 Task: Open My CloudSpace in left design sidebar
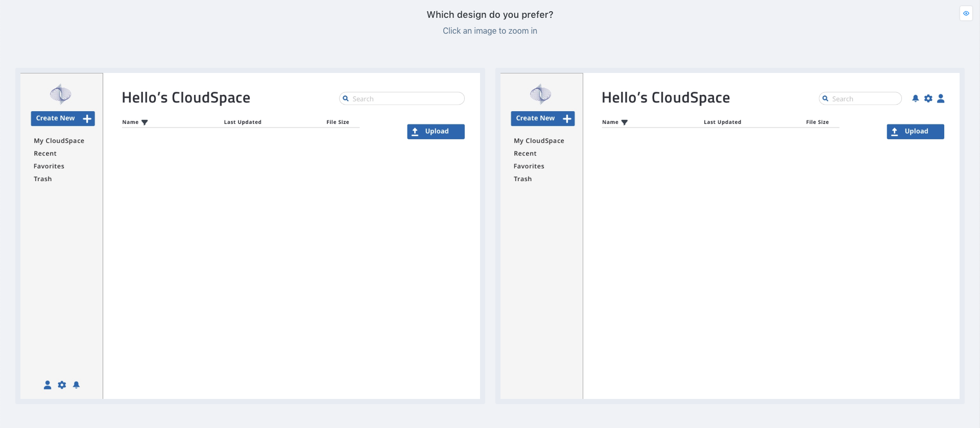(59, 141)
